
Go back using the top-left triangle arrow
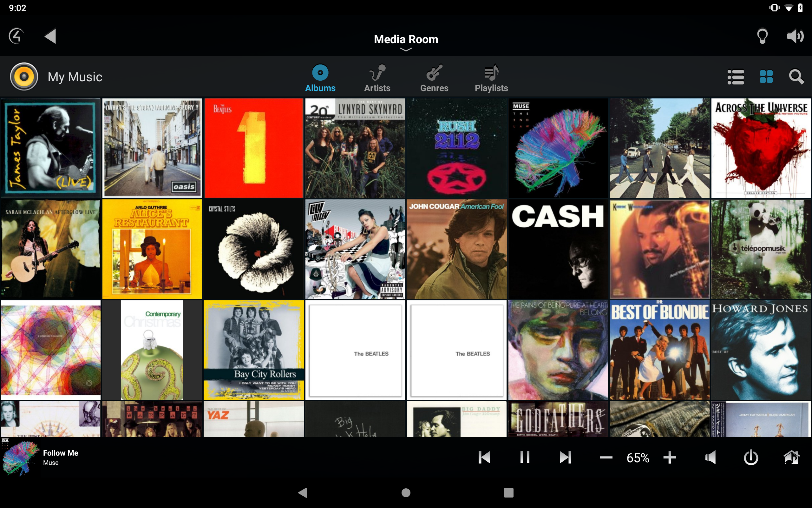pos(50,36)
